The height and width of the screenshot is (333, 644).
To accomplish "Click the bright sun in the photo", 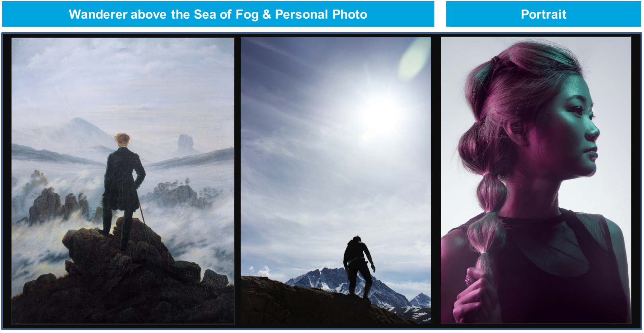I will click(380, 111).
